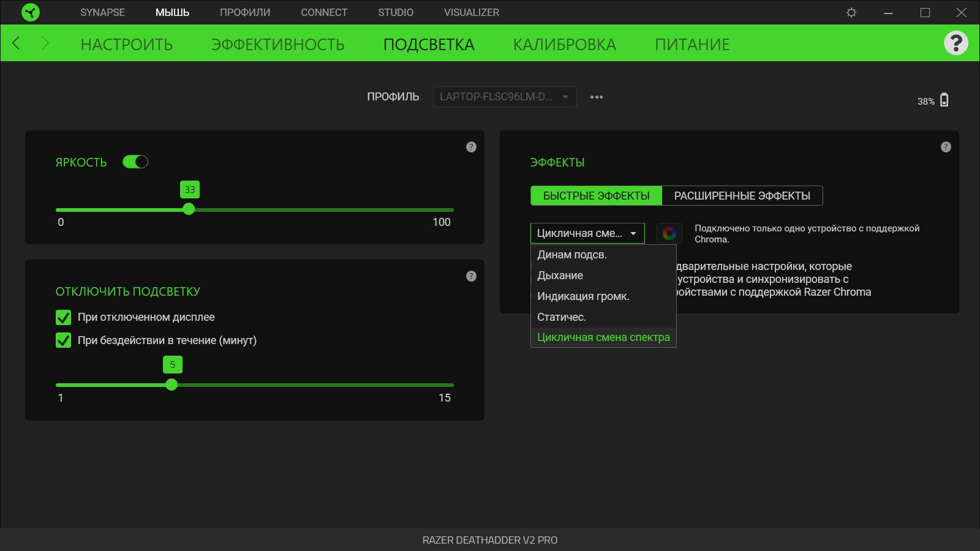The image size is (980, 551).
Task: Select 'Цикличная смена спектра' option
Action: [603, 337]
